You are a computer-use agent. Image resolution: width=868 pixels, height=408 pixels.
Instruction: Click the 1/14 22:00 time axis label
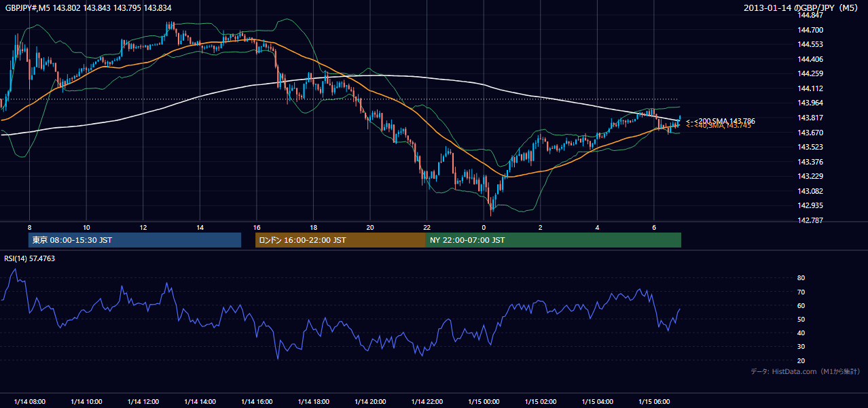(x=427, y=402)
